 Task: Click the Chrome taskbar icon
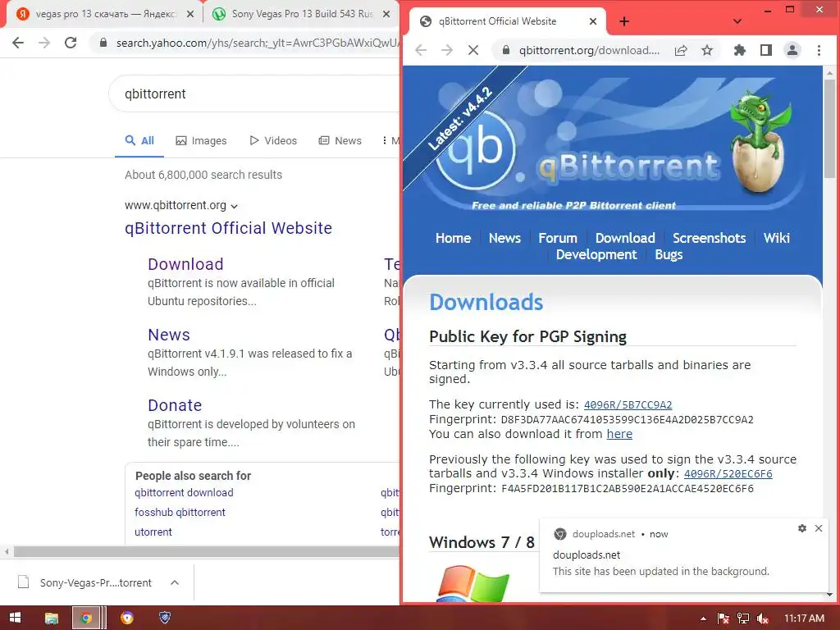(86, 619)
